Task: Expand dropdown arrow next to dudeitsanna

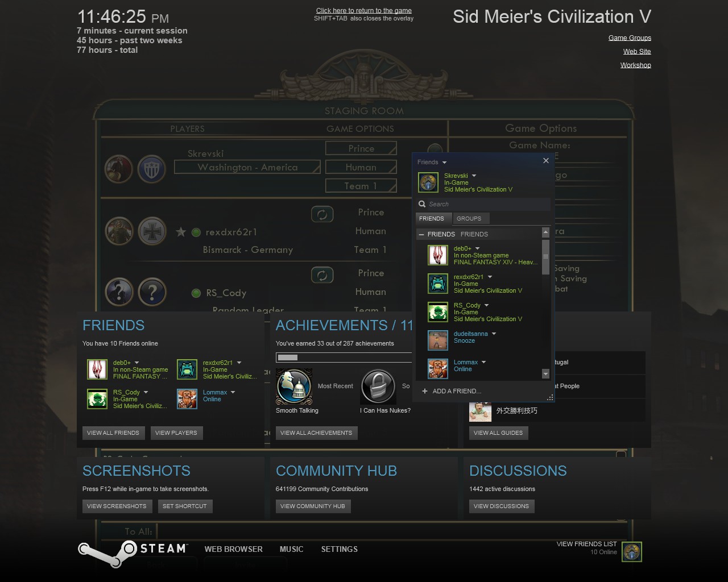Action: [x=494, y=334]
